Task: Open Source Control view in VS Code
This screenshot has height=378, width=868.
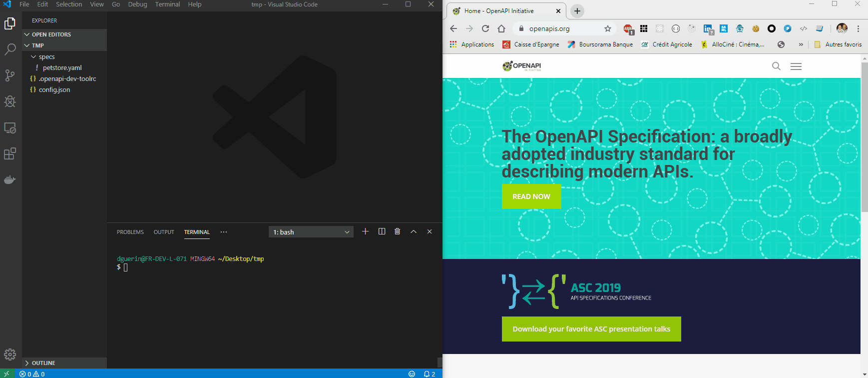Action: (10, 75)
